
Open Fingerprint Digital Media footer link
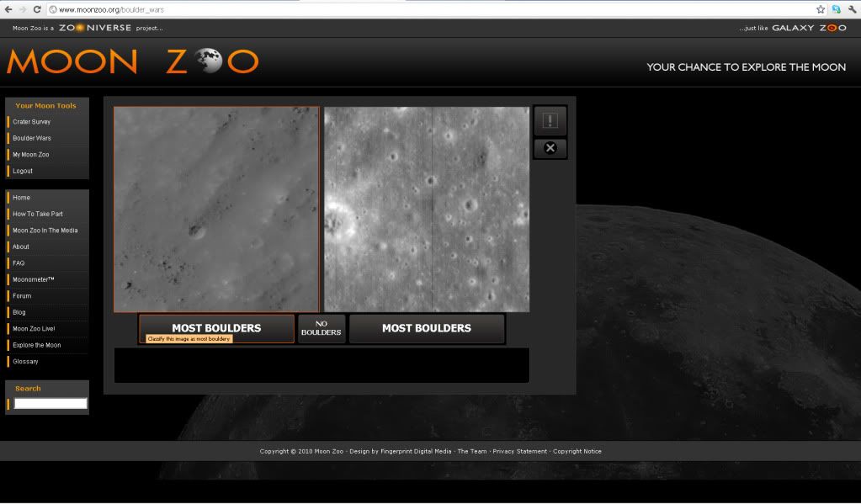point(416,451)
